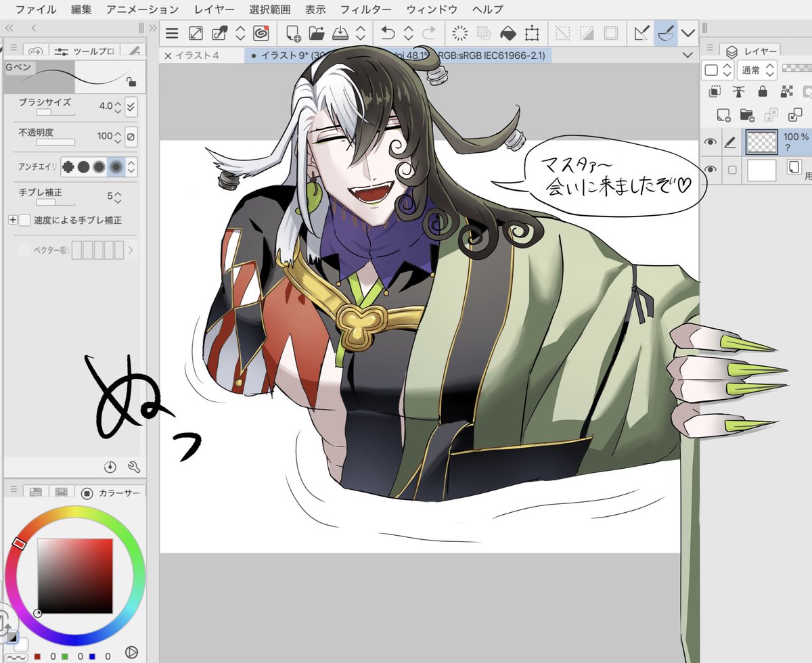The image size is (812, 663).
Task: Set as reference layer lighthouse icon
Action: (x=739, y=91)
